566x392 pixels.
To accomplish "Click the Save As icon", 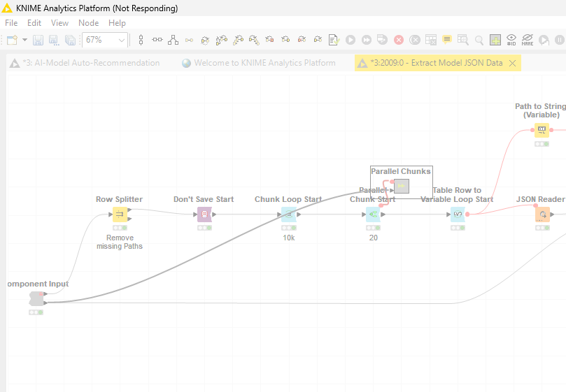I will click(x=54, y=40).
